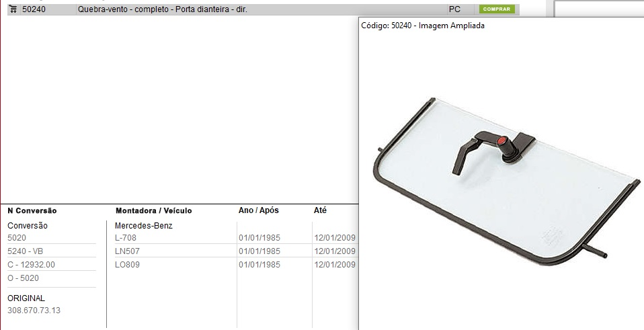This screenshot has width=644, height=330.
Task: Select the LO809 vehicle row
Action: point(128,265)
